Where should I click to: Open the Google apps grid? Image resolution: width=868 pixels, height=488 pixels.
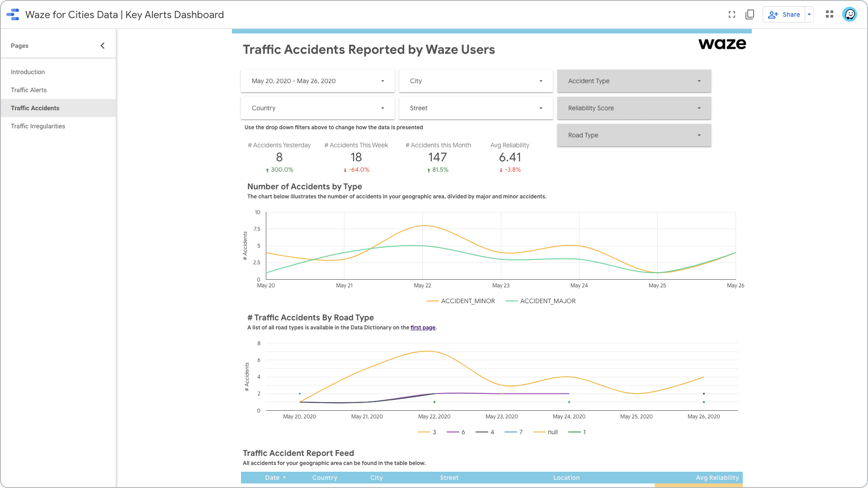pyautogui.click(x=830, y=14)
